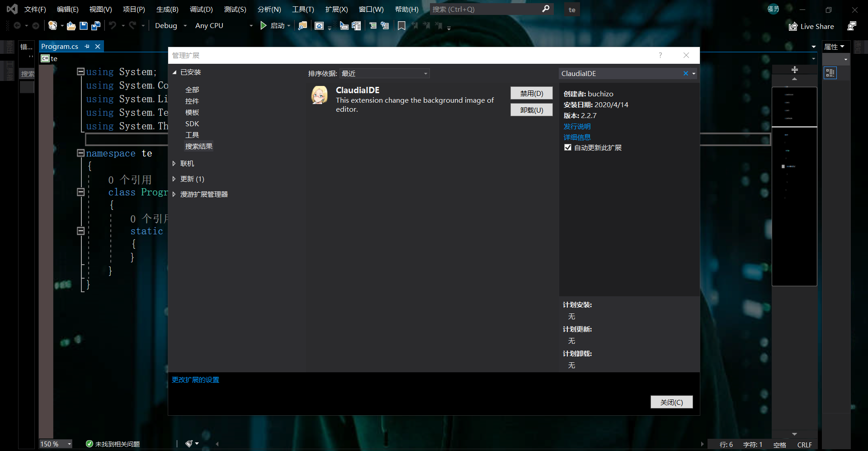Open the Debug configuration dropdown
868x451 pixels.
tap(170, 26)
